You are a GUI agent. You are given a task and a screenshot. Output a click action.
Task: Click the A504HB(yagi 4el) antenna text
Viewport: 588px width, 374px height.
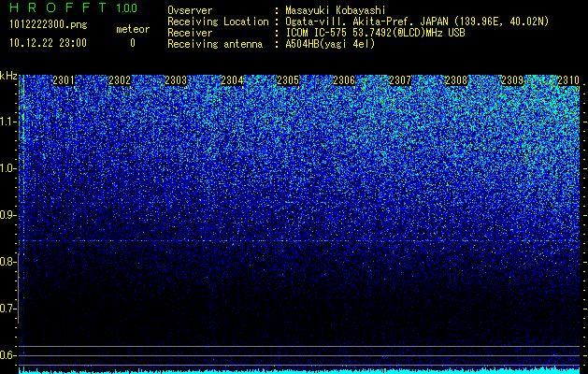(x=330, y=44)
